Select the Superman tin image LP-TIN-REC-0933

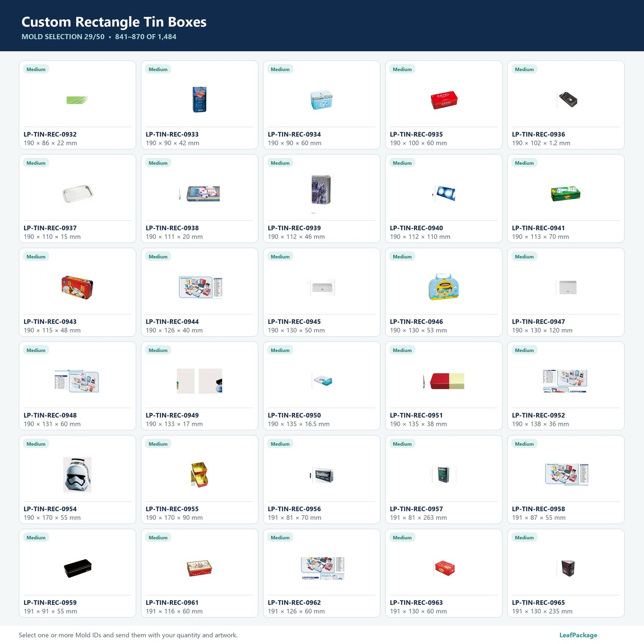coord(199,100)
